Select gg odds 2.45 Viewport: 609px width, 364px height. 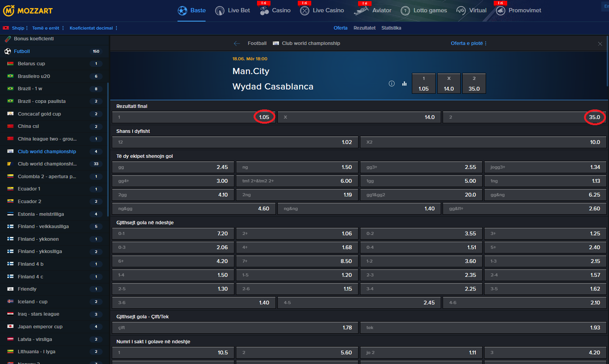[x=173, y=167]
